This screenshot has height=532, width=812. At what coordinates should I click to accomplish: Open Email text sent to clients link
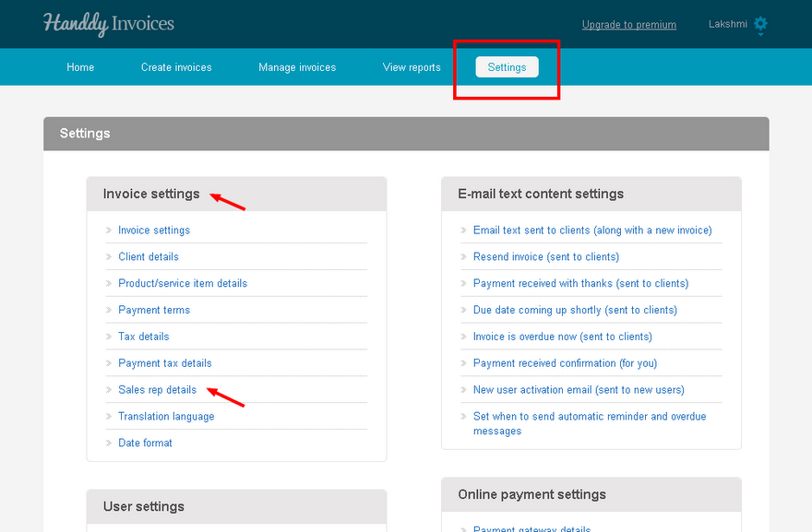pos(592,231)
